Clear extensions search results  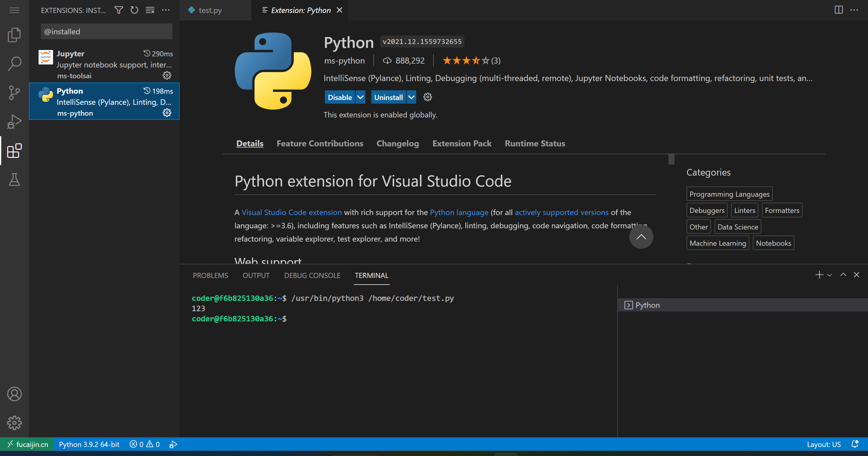[x=150, y=10]
